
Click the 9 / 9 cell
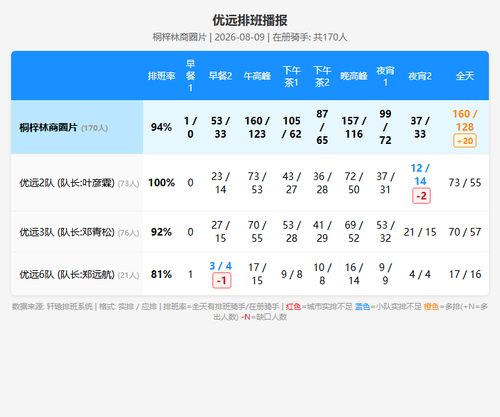coord(385,274)
